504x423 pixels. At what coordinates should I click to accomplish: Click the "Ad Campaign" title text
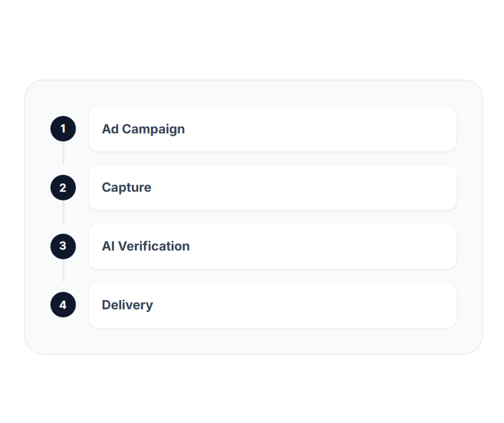(143, 129)
